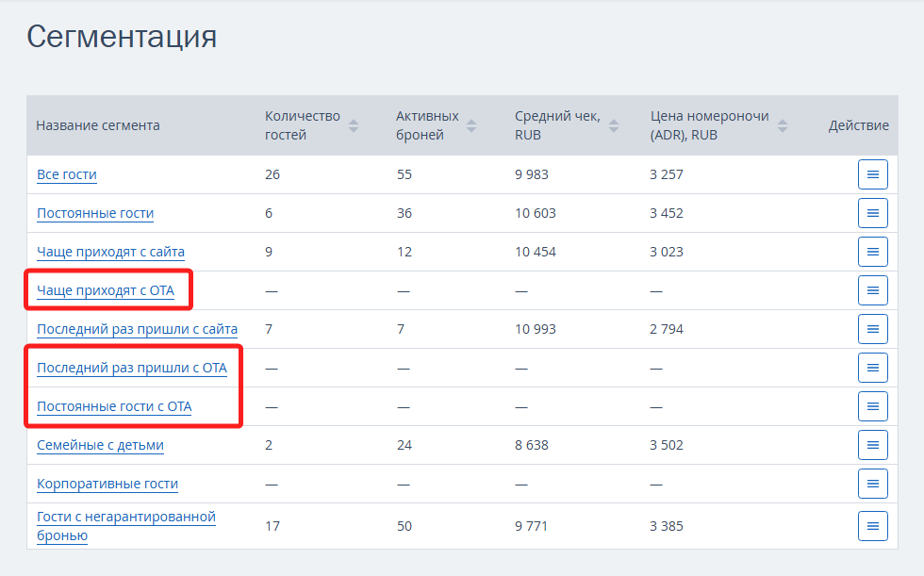Select the 3 452 ADR value
924x576 pixels.
(667, 213)
